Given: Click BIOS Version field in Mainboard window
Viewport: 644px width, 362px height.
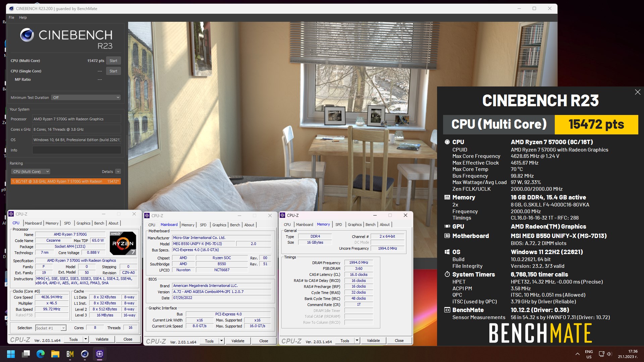Looking at the screenshot, I should [221, 292].
